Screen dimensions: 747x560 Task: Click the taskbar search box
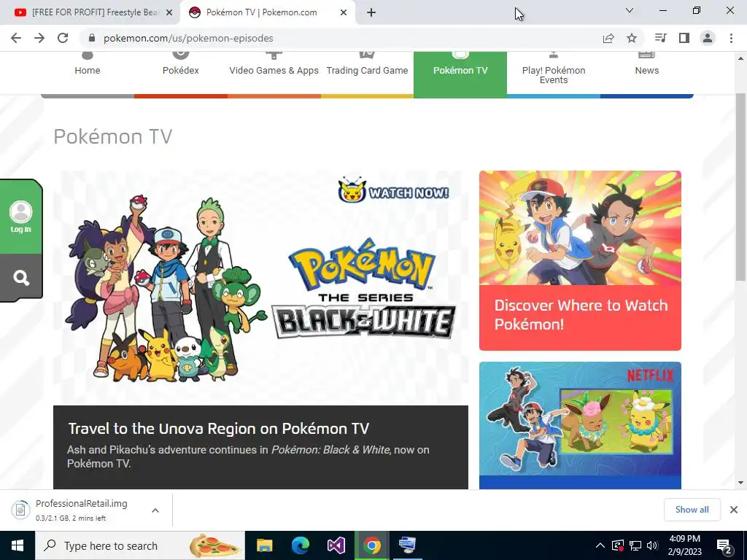[140, 545]
